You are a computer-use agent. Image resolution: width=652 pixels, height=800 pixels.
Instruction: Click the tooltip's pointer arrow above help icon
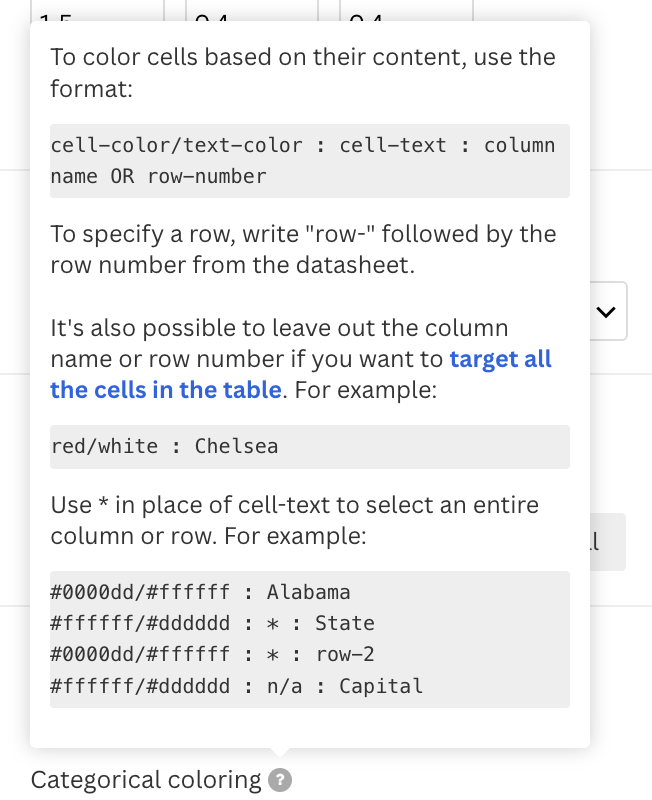pos(280,753)
